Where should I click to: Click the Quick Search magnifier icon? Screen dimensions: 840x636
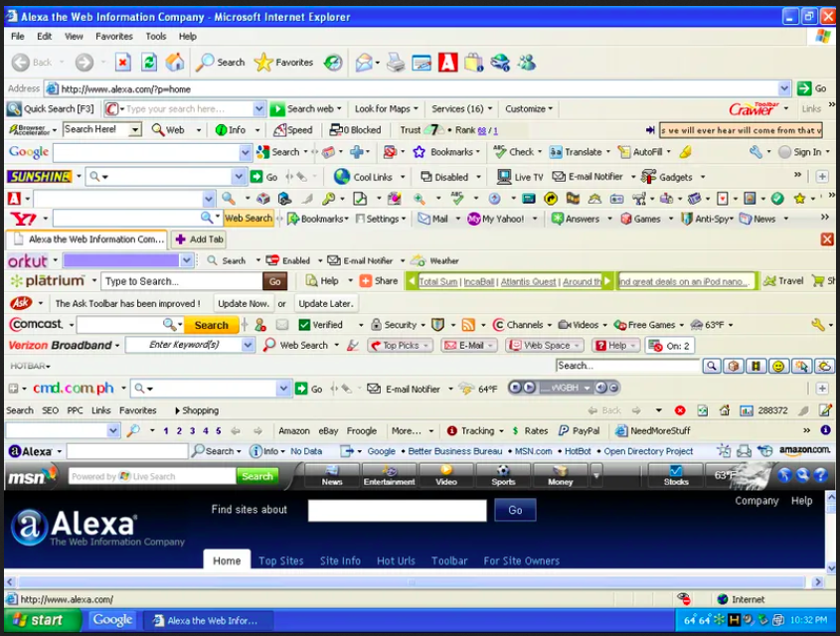14,109
